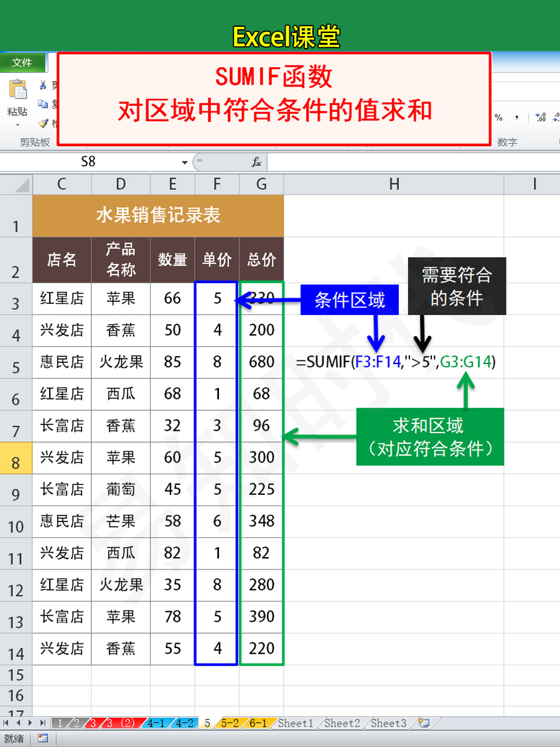
Task: Click the Increase Decimal icon
Action: (x=541, y=117)
